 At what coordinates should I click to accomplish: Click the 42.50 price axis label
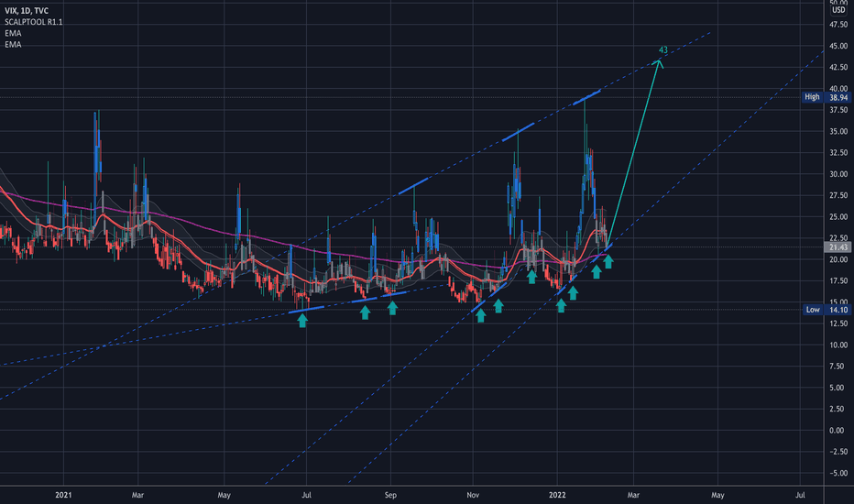click(838, 68)
